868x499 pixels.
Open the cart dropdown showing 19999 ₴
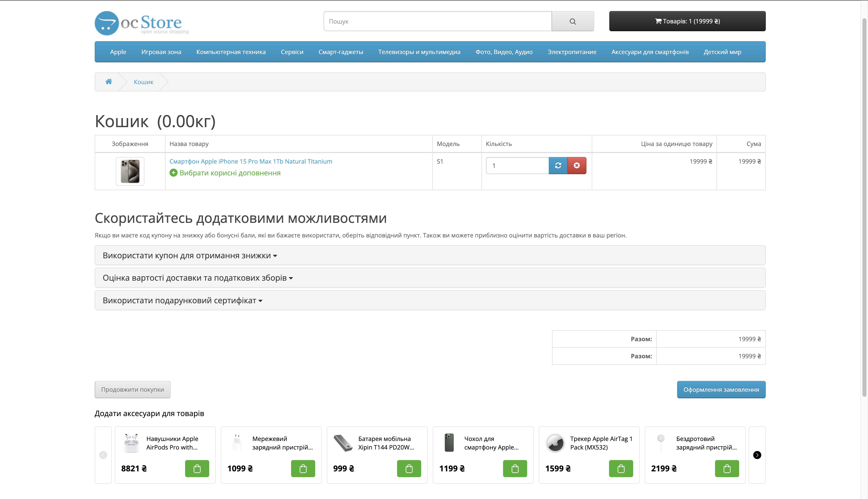pyautogui.click(x=687, y=21)
